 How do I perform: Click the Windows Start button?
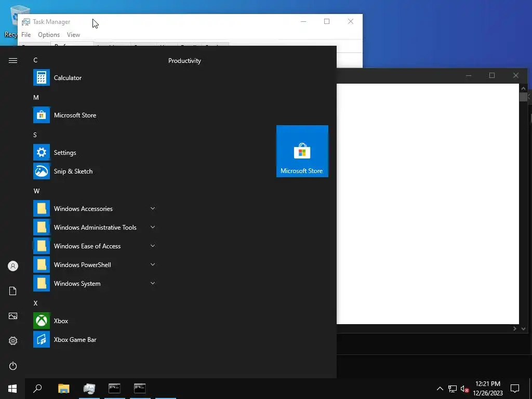[12, 389]
